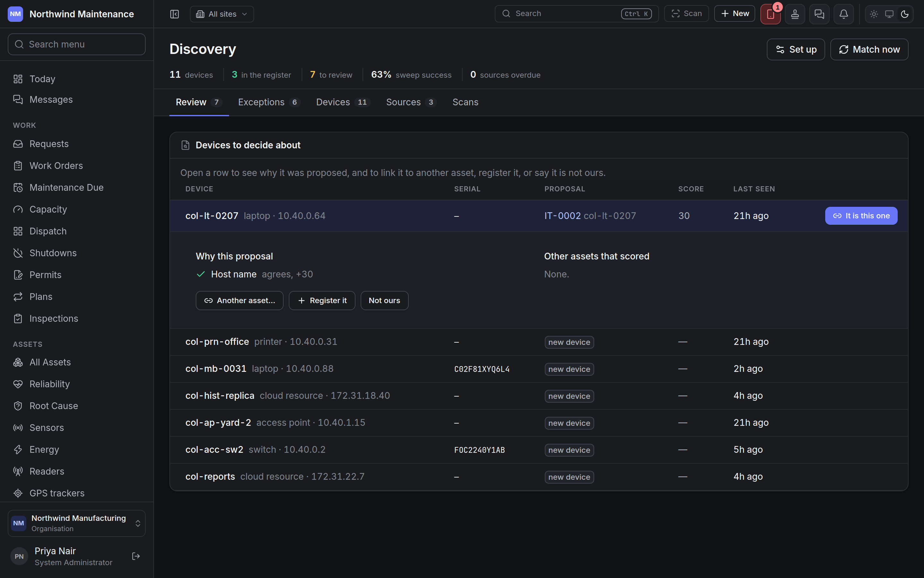
Task: Click the stamp icon in top bar
Action: tap(795, 14)
